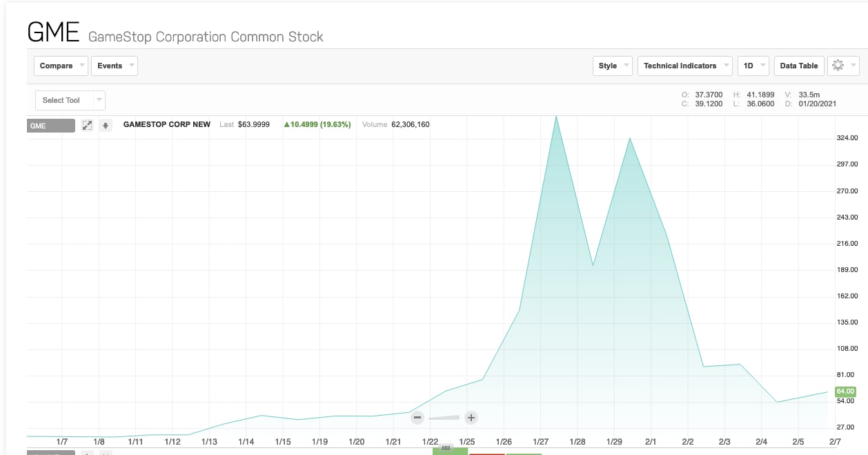Click the GME symbol tag
The image size is (868, 455).
(x=51, y=126)
